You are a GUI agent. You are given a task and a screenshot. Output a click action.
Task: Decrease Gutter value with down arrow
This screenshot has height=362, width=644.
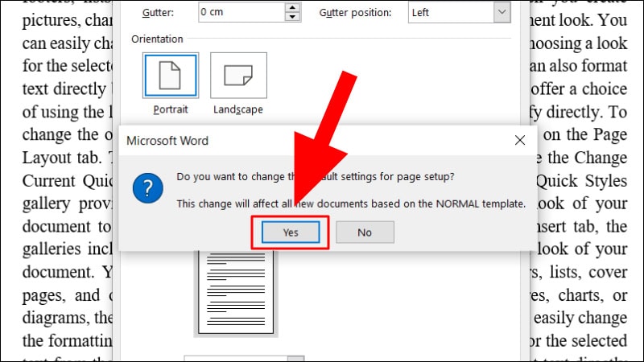[292, 17]
